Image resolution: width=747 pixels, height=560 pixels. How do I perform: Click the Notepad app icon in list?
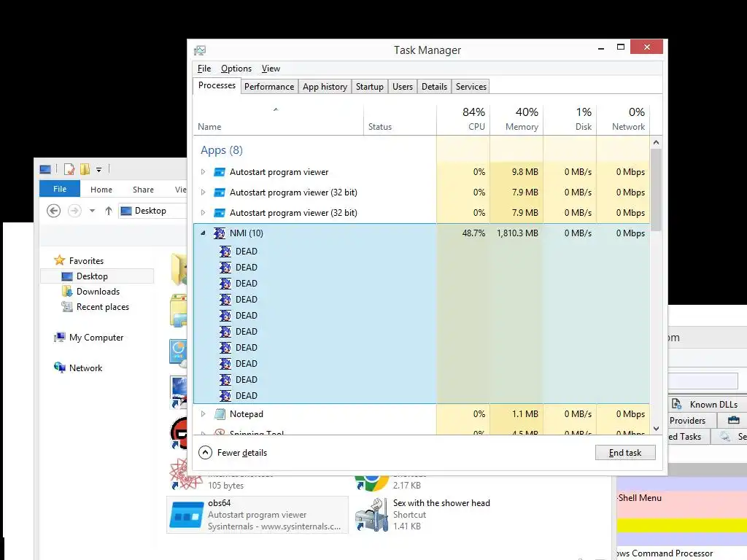220,414
